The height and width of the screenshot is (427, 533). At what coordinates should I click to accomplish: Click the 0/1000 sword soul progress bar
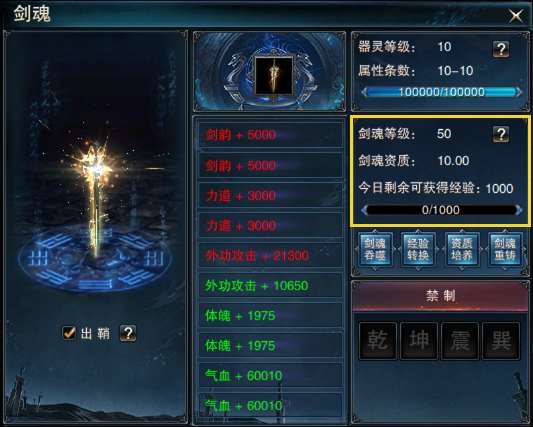pyautogui.click(x=441, y=210)
